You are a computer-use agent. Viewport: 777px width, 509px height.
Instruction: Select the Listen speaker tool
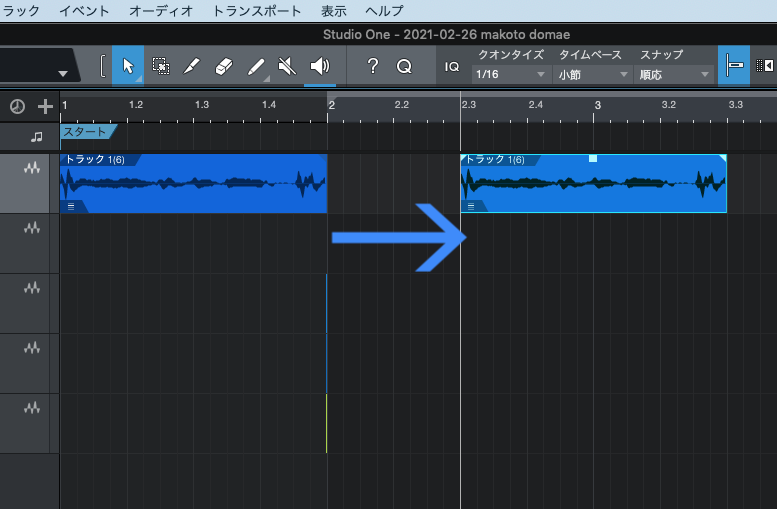[320, 66]
